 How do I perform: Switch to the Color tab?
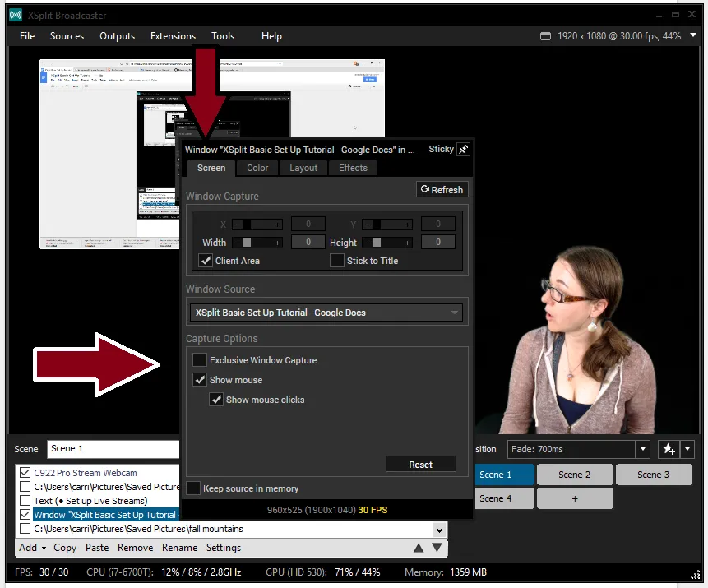[257, 168]
